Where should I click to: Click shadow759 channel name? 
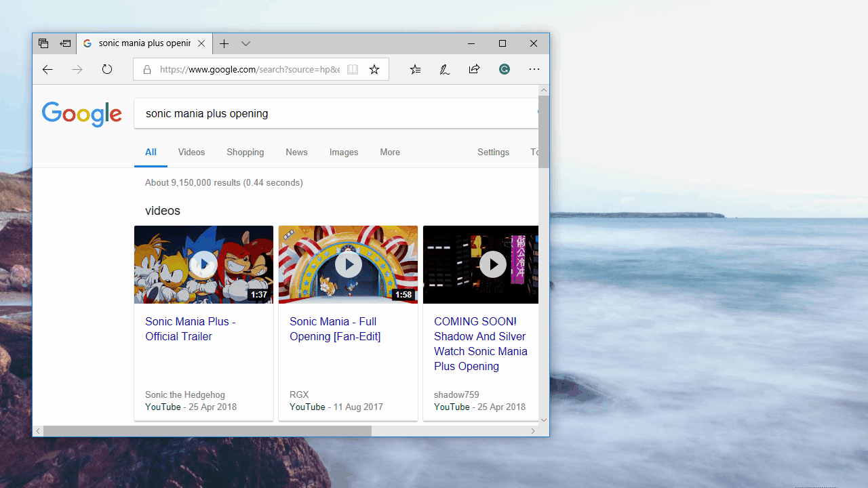(456, 394)
